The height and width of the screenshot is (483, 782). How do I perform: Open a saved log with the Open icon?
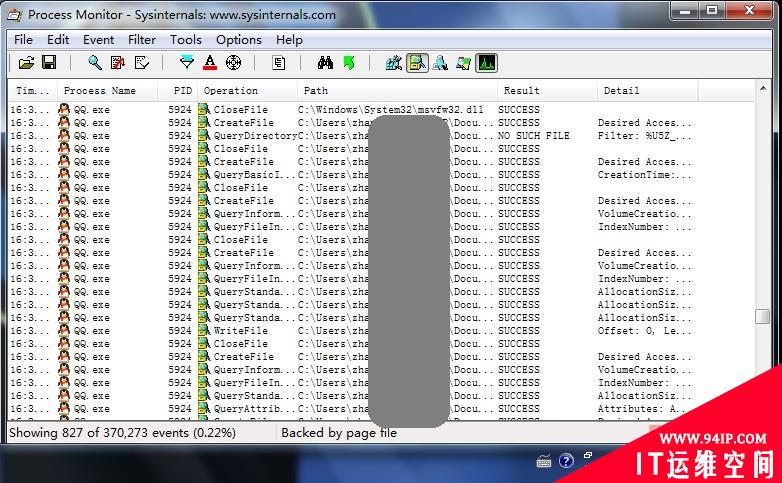click(26, 63)
